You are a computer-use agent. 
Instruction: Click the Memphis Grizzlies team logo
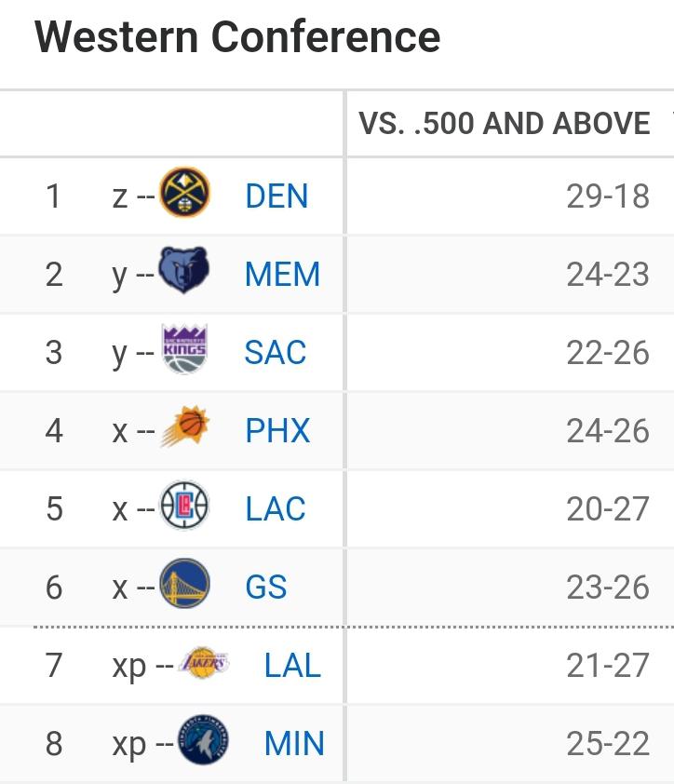183,273
